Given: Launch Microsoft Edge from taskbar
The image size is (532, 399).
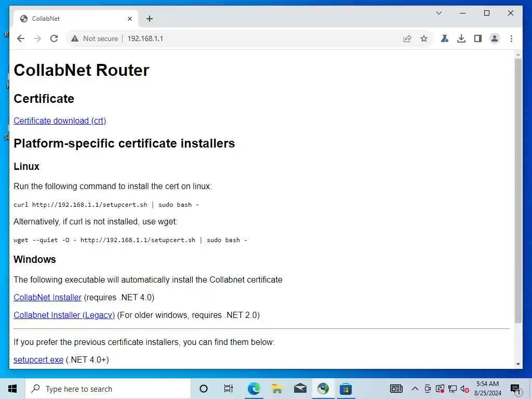Looking at the screenshot, I should (254, 389).
